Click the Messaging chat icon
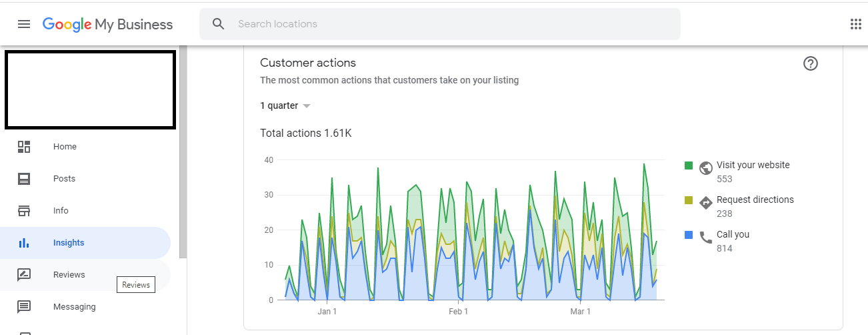Screen dimensions: 868x335 coord(24,307)
